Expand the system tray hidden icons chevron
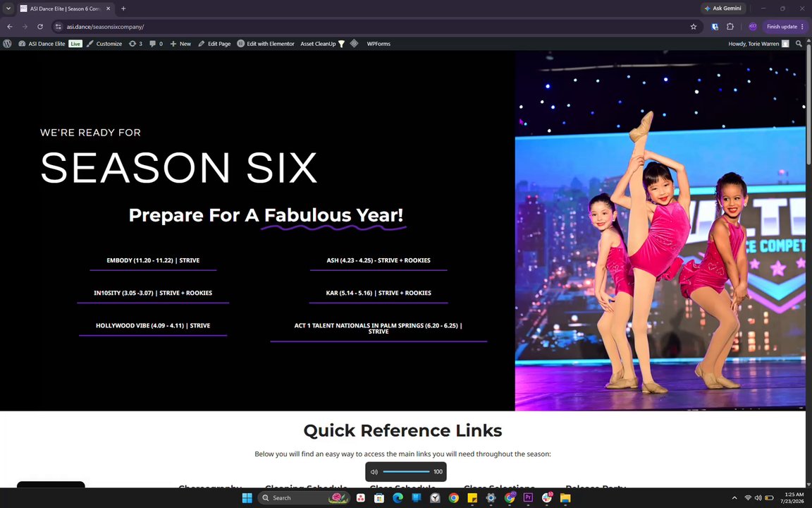The width and height of the screenshot is (812, 508). 734,497
